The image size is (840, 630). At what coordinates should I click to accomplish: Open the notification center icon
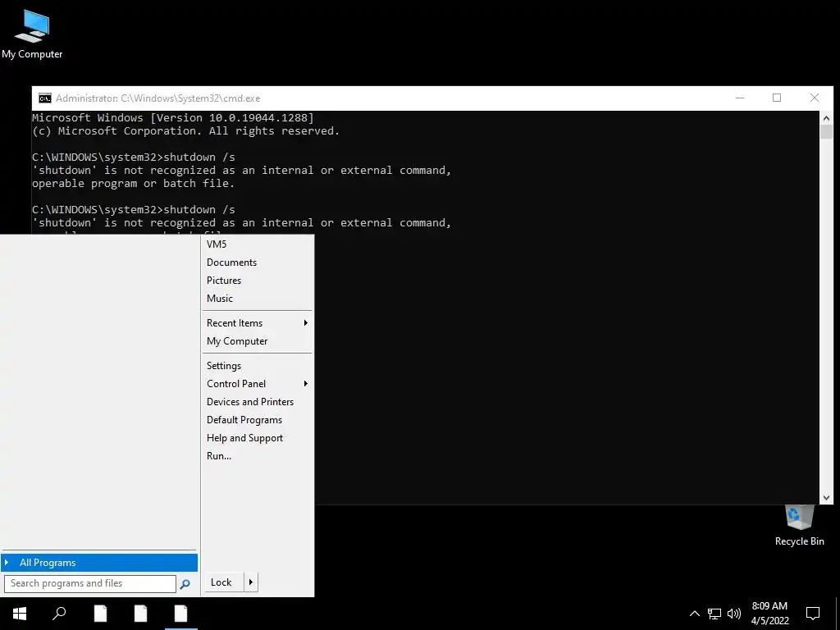tap(813, 614)
